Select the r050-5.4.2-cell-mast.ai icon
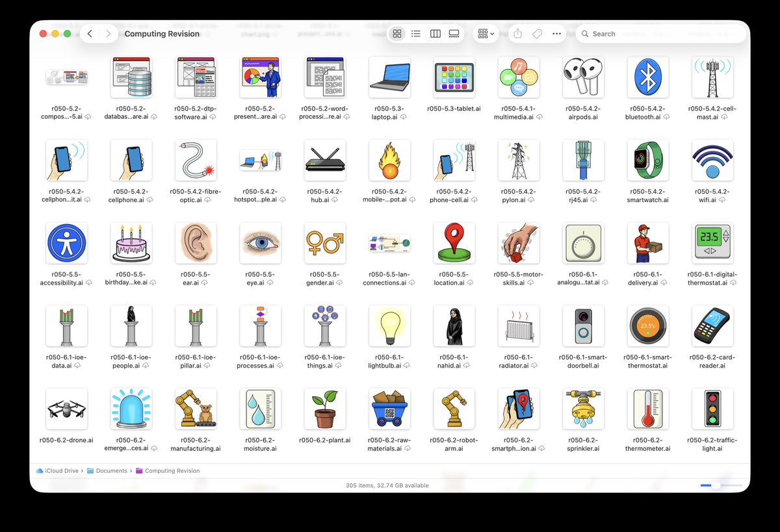Viewport: 780px width, 532px height. pyautogui.click(x=712, y=77)
